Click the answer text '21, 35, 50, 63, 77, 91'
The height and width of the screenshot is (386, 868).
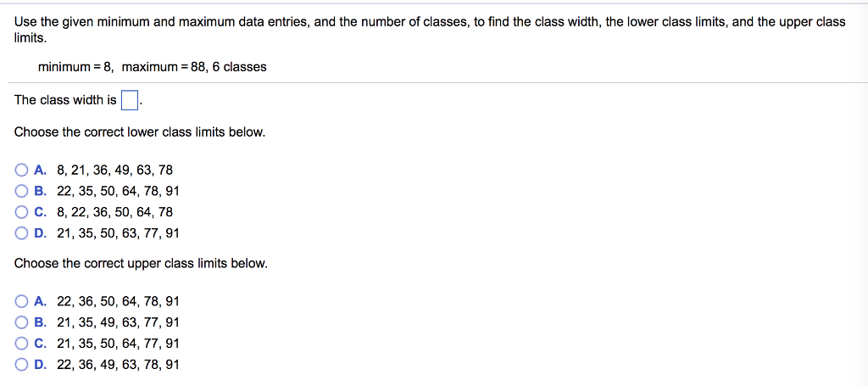pos(118,233)
